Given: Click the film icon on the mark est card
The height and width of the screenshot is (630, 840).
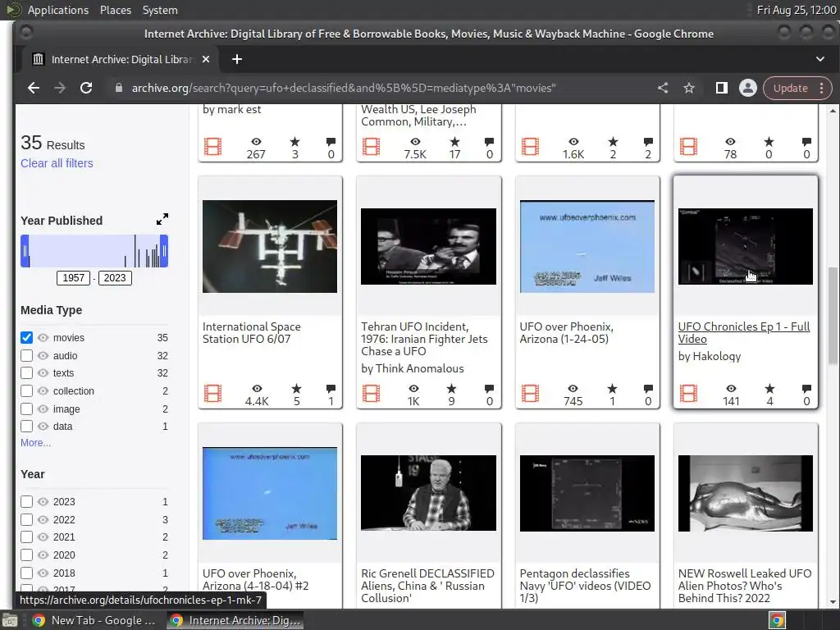Looking at the screenshot, I should [x=212, y=146].
